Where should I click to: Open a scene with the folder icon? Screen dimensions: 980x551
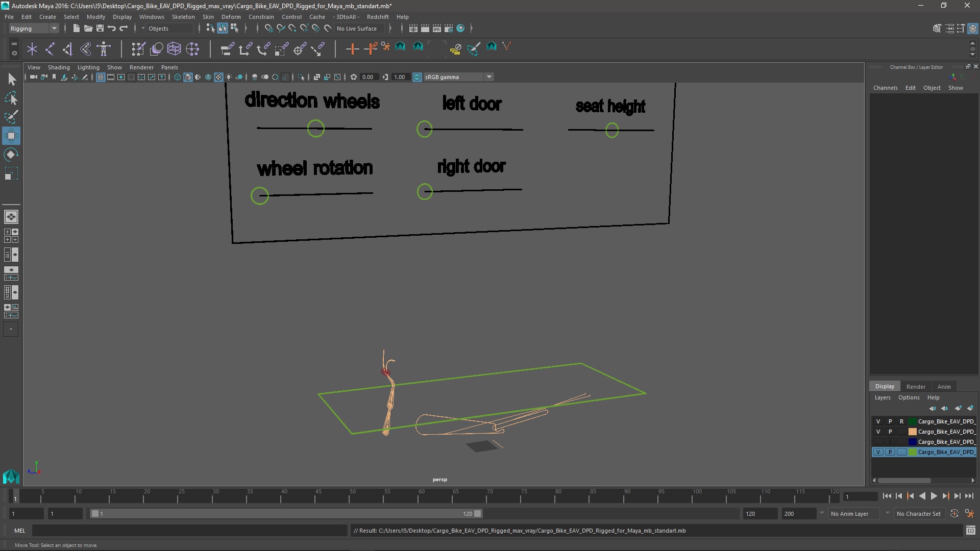pos(88,29)
